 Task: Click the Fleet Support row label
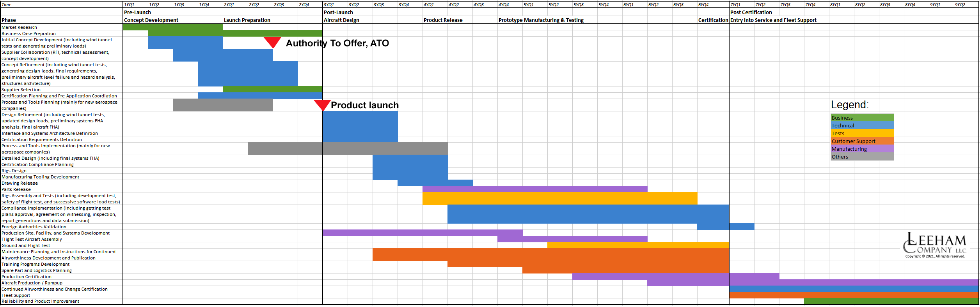click(x=16, y=295)
